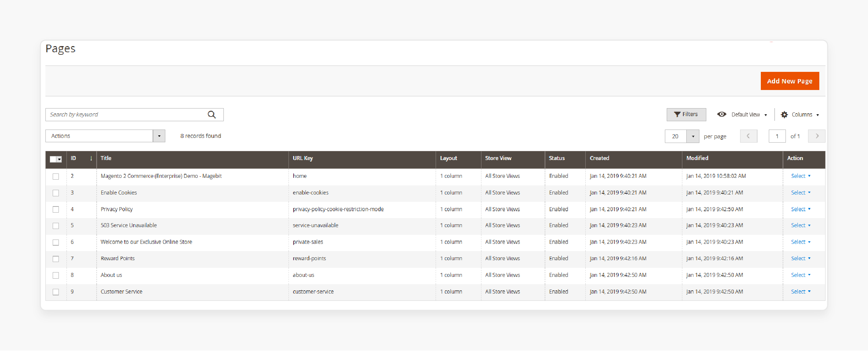Check the Reward Points row checkbox
This screenshot has height=352, width=868.
pos(56,259)
